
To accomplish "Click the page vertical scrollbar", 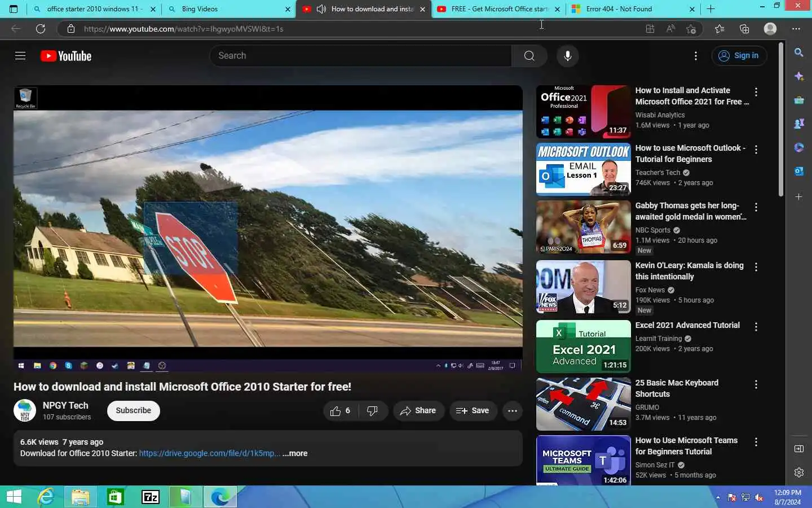I will pyautogui.click(x=781, y=119).
